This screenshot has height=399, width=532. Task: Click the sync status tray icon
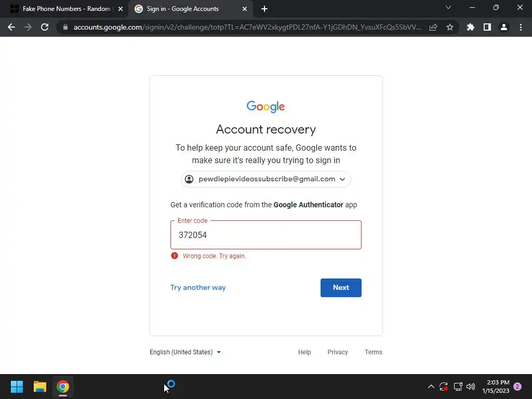(444, 387)
